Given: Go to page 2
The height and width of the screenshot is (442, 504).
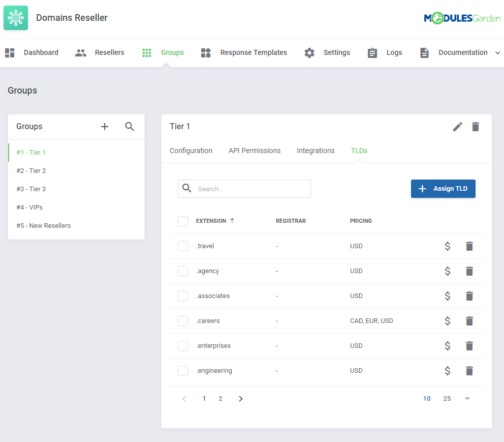Looking at the screenshot, I should point(220,399).
